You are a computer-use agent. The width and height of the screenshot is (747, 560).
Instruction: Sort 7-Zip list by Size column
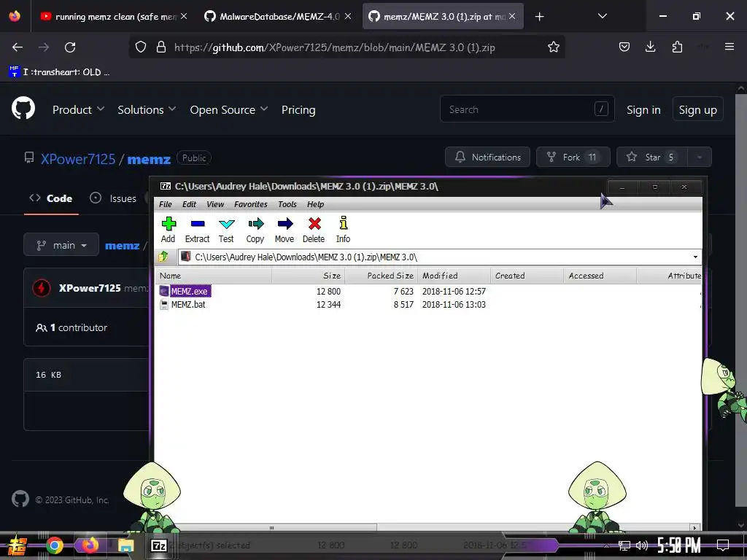click(x=309, y=276)
